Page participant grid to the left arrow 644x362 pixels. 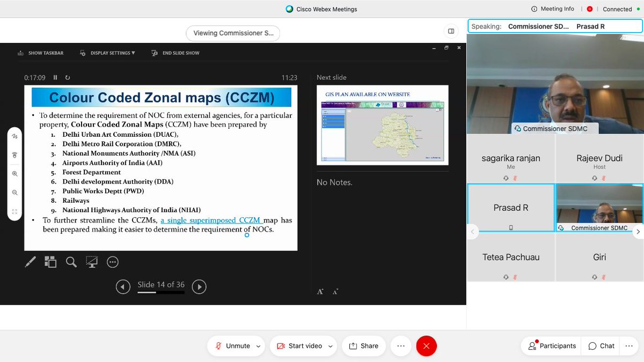pos(472,232)
